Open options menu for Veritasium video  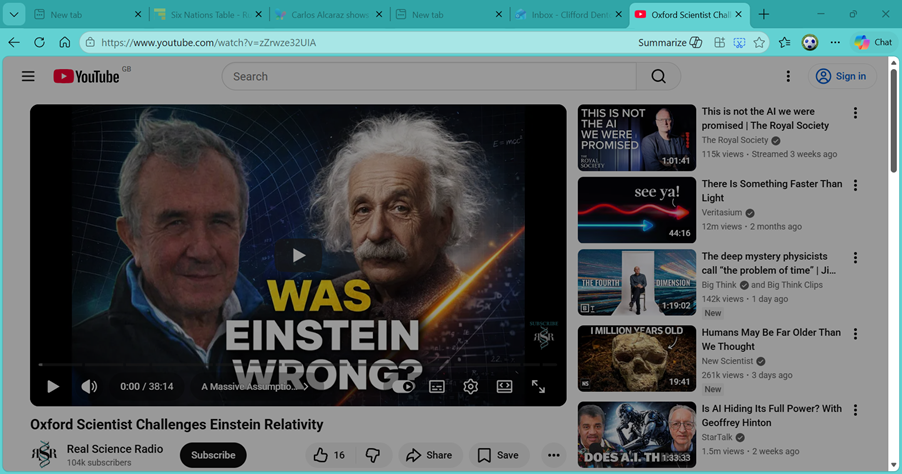point(855,186)
